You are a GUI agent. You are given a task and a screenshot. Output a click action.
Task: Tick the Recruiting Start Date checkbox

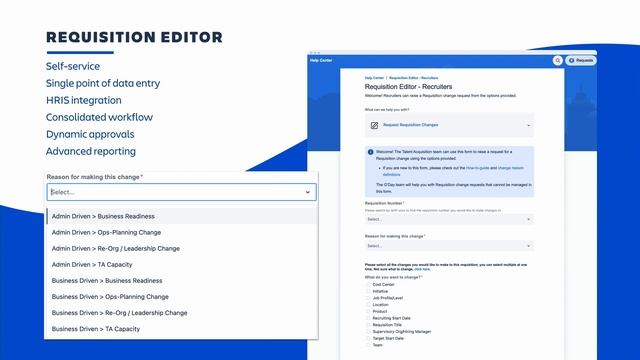point(369,318)
